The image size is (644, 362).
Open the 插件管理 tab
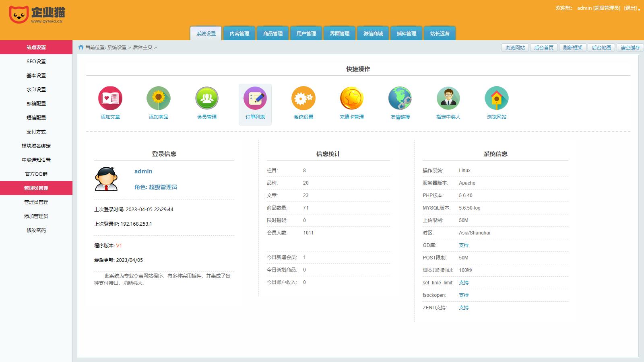point(407,34)
